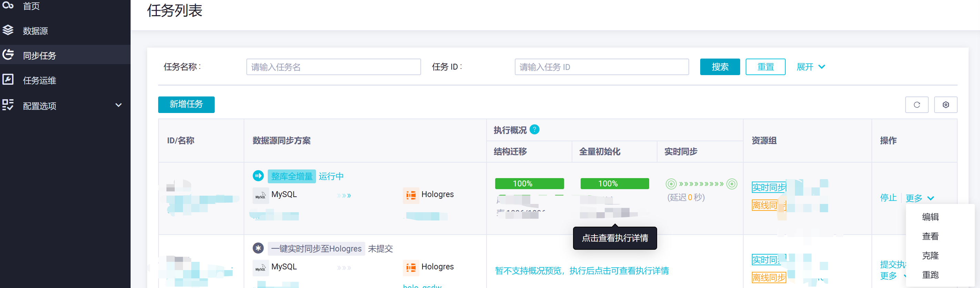Screen dimensions: 980x288
Task: Click the 数据源同步方案 column header
Action: [282, 141]
